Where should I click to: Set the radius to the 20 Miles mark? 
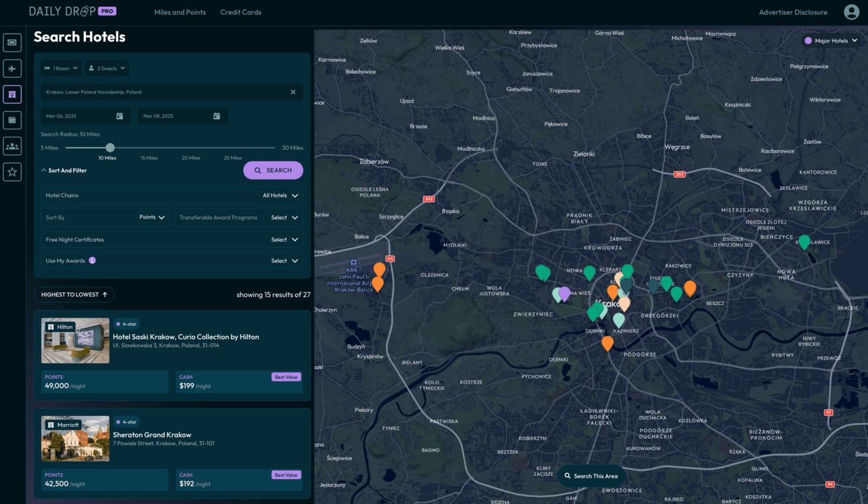pos(191,158)
